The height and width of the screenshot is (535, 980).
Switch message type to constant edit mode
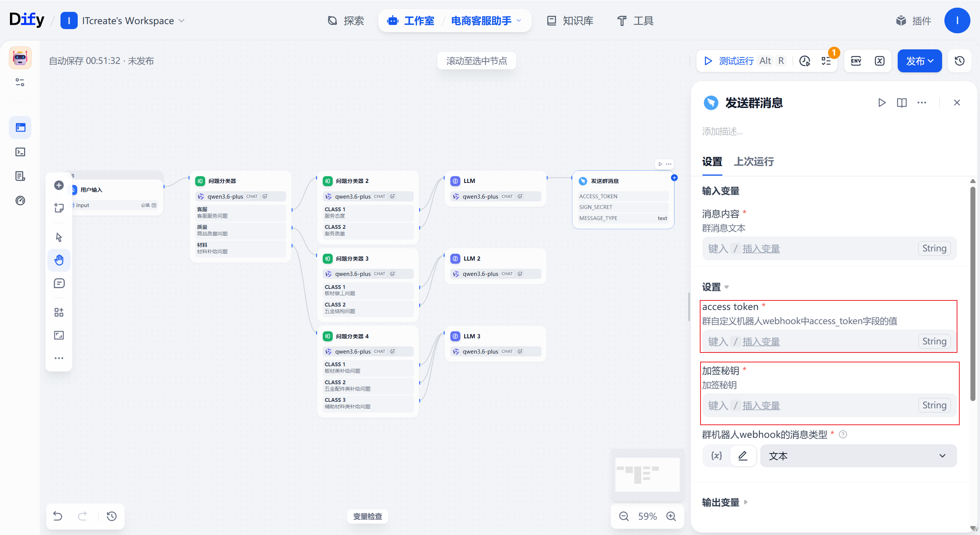(x=743, y=456)
